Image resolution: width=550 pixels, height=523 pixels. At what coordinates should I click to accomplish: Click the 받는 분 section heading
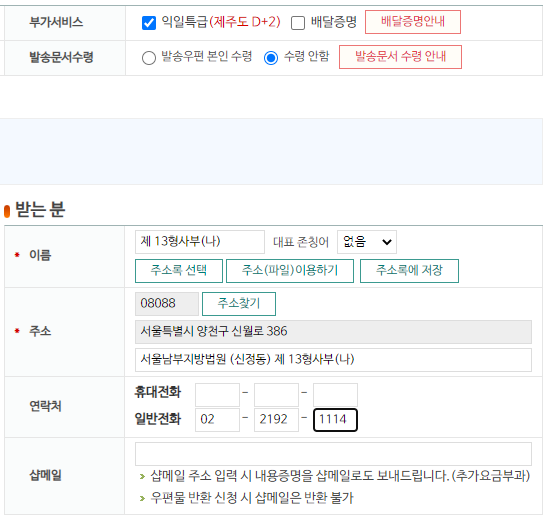(40, 209)
